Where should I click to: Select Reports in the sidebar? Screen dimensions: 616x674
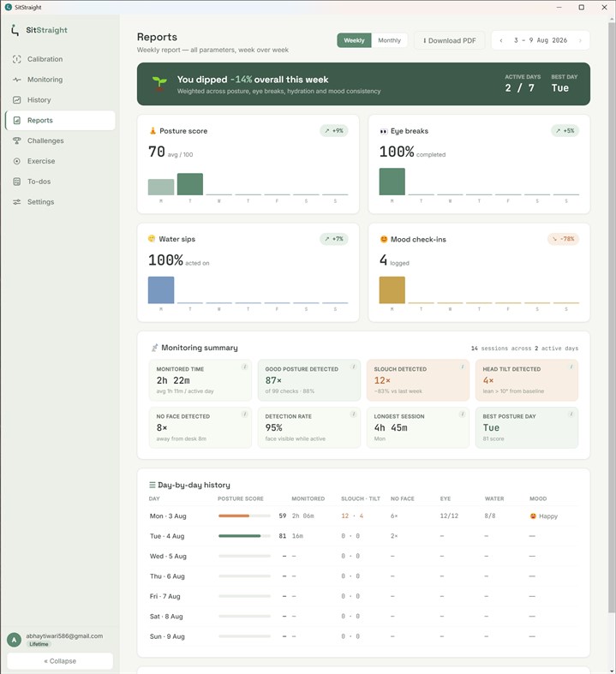[x=60, y=121]
